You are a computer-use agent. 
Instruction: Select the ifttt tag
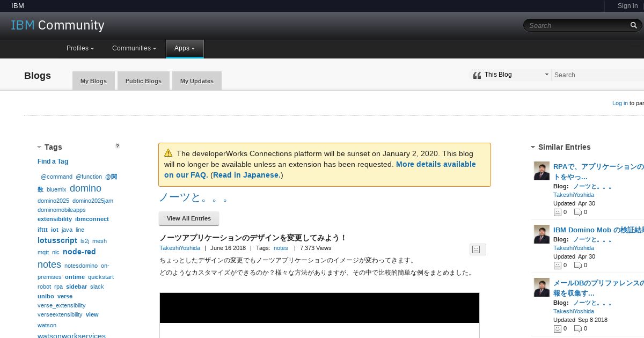42,230
